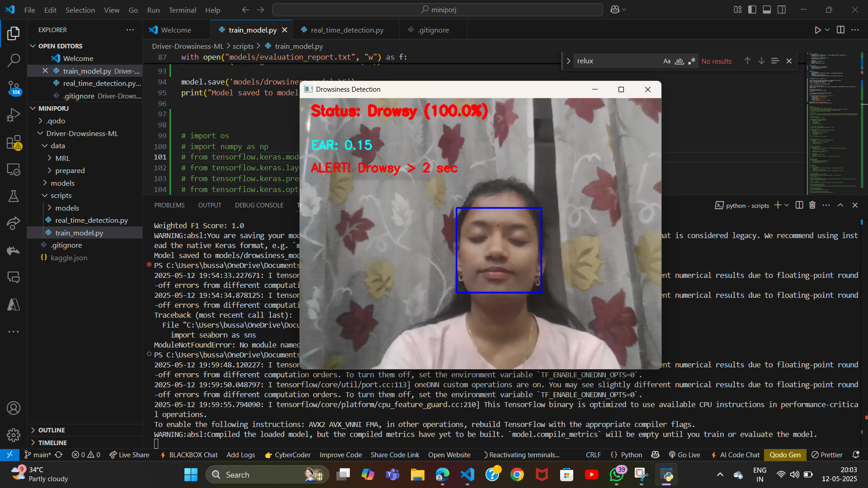Open Run and Debug view
This screenshot has width=868, height=488.
(x=14, y=115)
